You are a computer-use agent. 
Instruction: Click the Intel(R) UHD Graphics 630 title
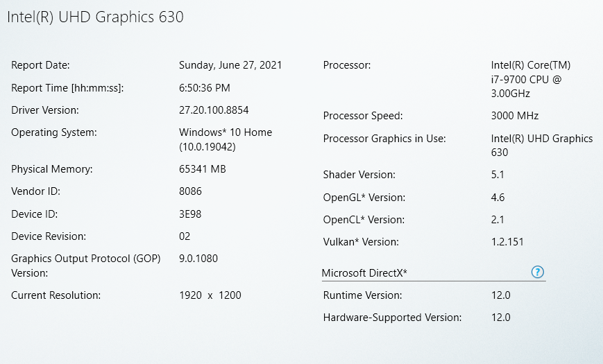pyautogui.click(x=95, y=17)
